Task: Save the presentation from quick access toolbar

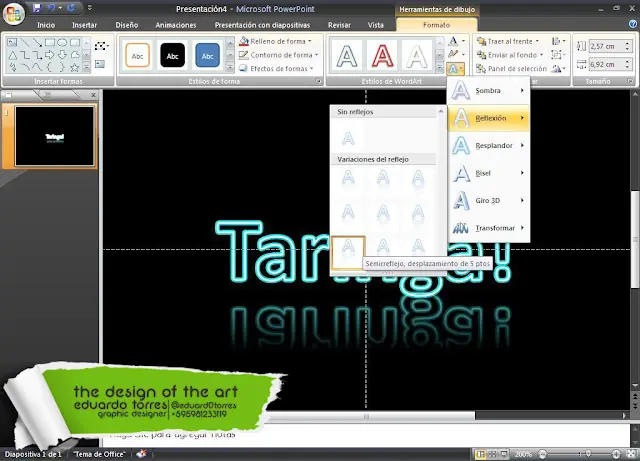Action: tap(37, 8)
